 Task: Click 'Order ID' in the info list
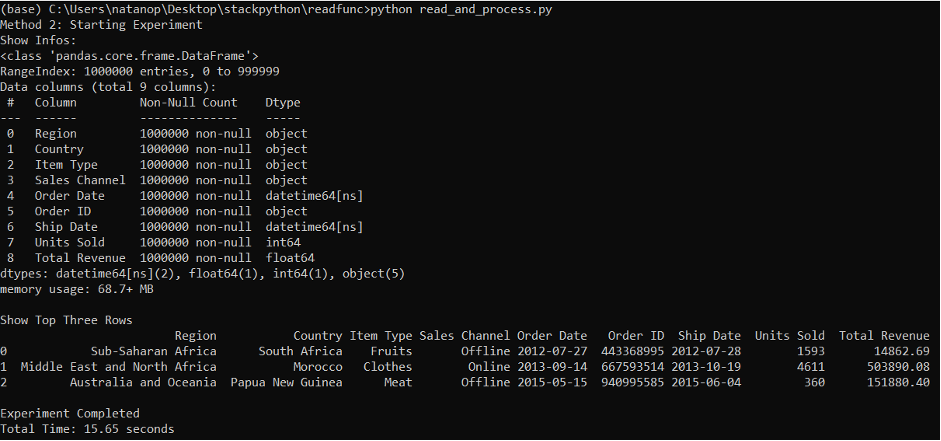click(x=62, y=212)
